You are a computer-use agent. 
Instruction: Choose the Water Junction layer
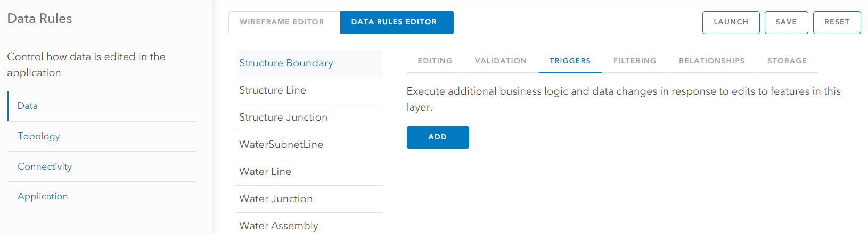pos(309,199)
